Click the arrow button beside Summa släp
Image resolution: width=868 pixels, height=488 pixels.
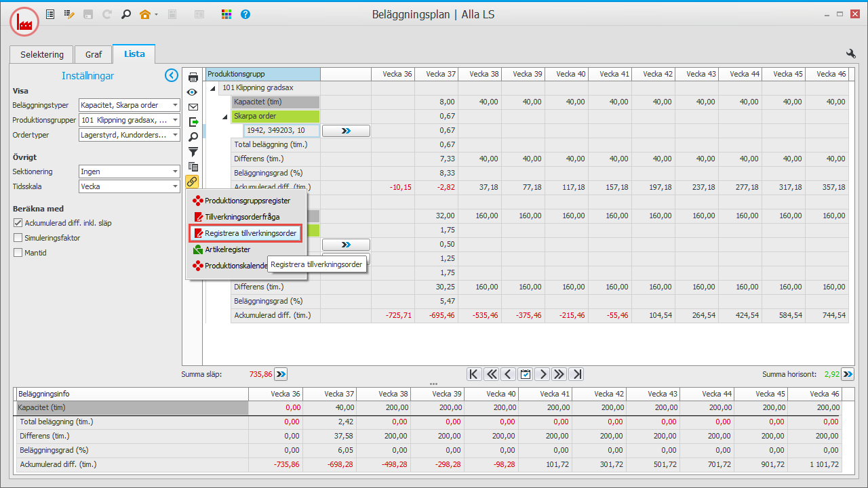pos(281,373)
